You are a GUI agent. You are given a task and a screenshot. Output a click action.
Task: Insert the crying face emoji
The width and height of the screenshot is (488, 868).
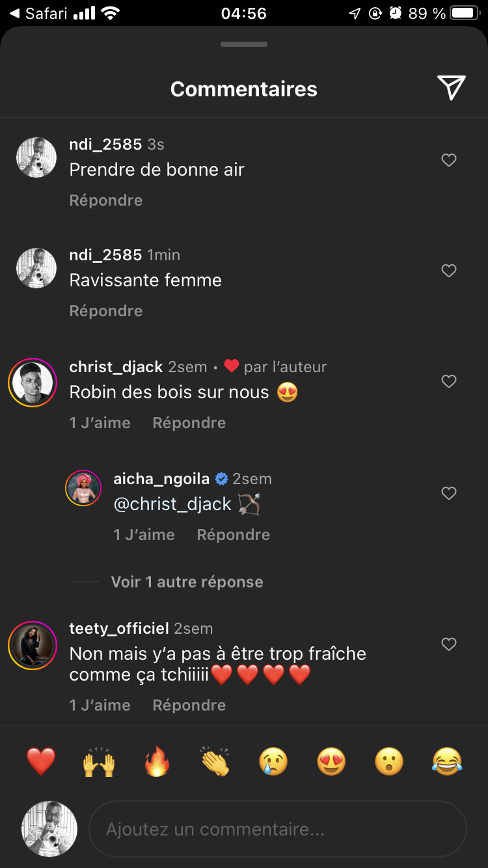click(x=273, y=761)
